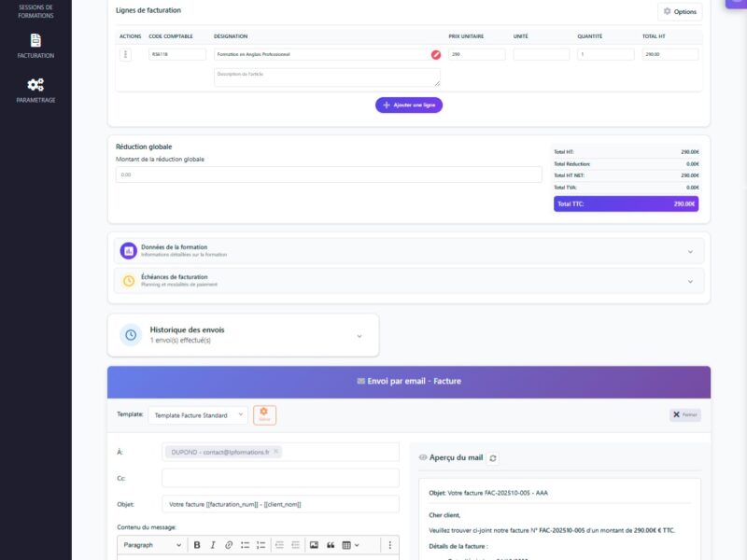Screen dimensions: 747x560
Task: Close the email panel with Fermer
Action: click(685, 415)
